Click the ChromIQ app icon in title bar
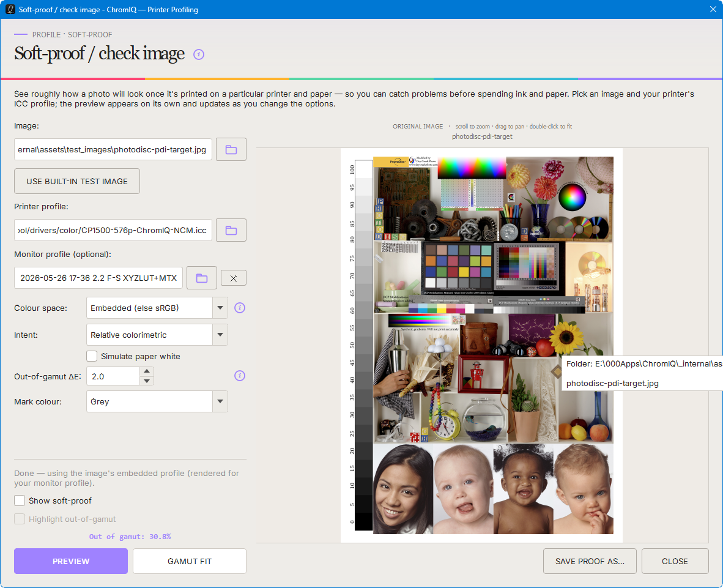Viewport: 723px width, 588px height. (10, 9)
